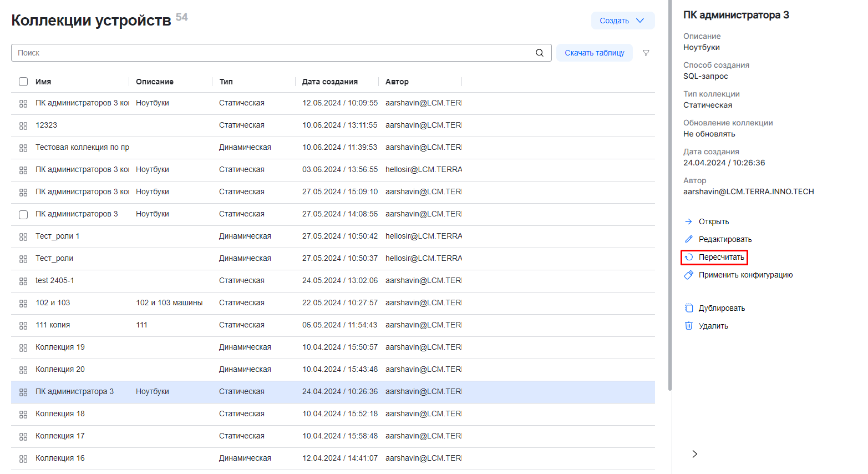Check the box for ПК администраторов 3 row
Viewport: 868px width, 474px height.
click(x=23, y=214)
